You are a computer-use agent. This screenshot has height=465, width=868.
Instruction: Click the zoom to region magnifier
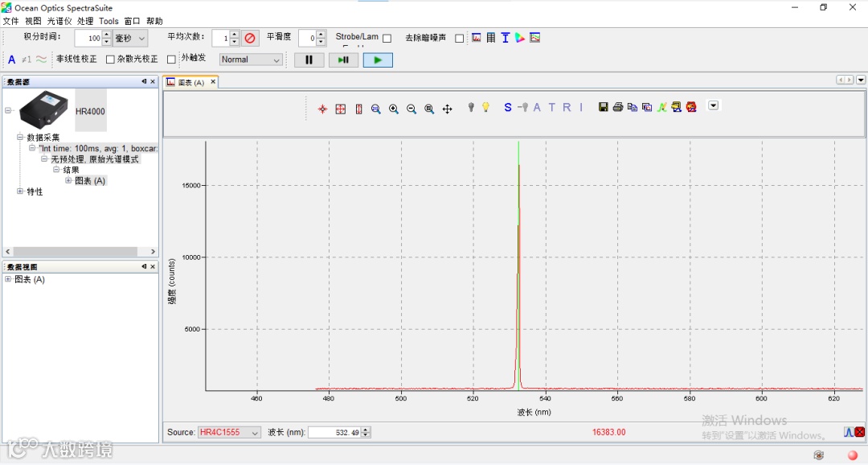tap(376, 109)
